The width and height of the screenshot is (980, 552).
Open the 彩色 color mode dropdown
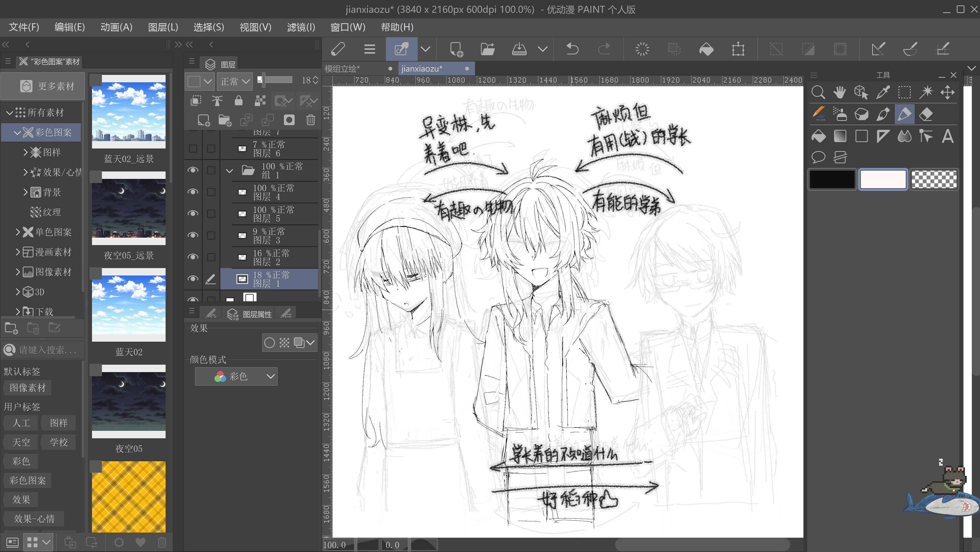click(x=236, y=376)
